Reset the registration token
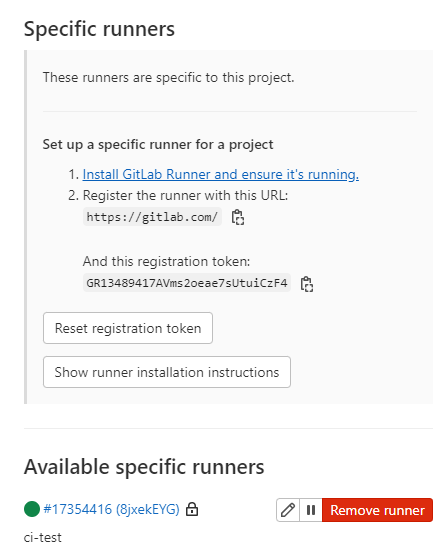Viewport: 448px width, 558px height. click(128, 328)
